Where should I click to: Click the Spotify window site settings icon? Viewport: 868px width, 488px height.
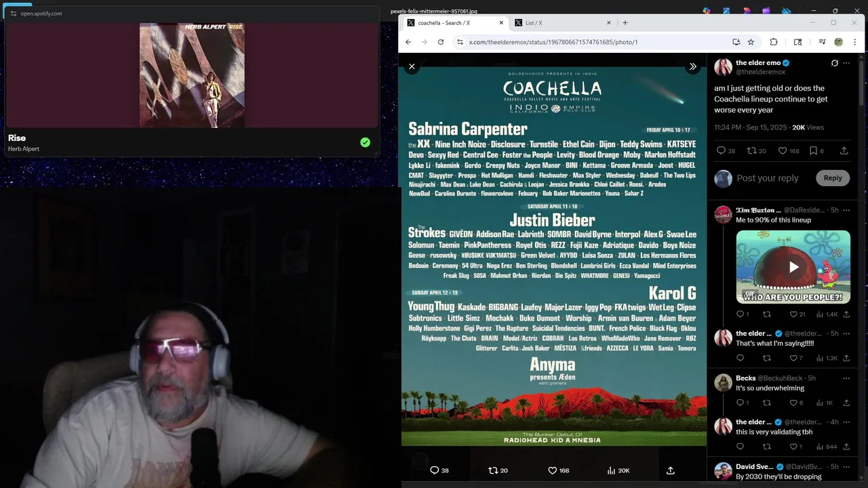pos(13,14)
